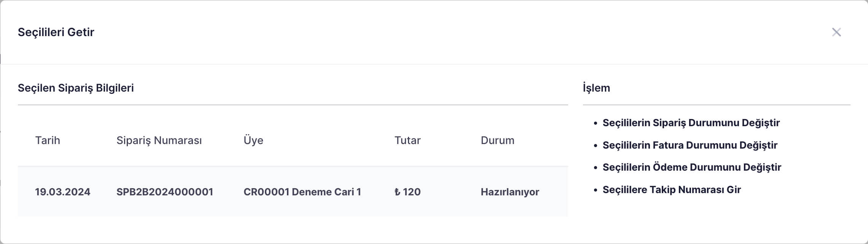Click the Hazırlanıyor status cell
This screenshot has width=868, height=244.
point(510,192)
